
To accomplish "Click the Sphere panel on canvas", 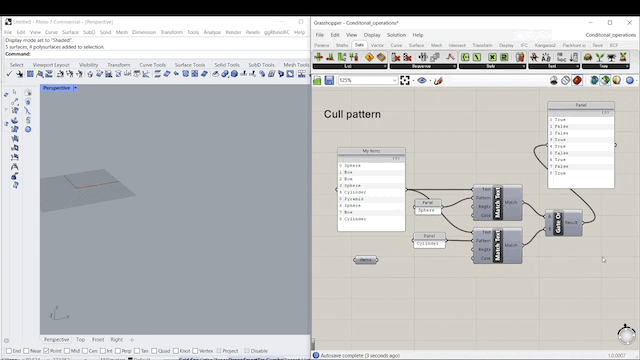I will pos(427,207).
